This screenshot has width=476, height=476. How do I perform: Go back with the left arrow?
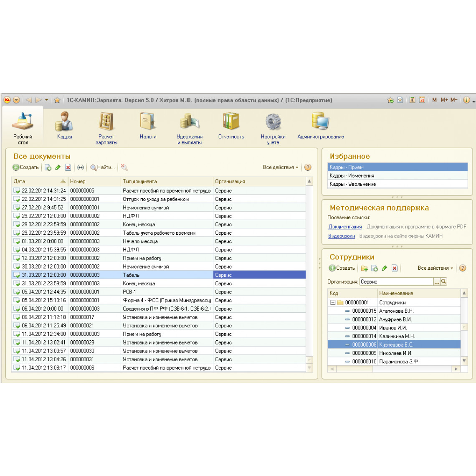pyautogui.click(x=29, y=100)
